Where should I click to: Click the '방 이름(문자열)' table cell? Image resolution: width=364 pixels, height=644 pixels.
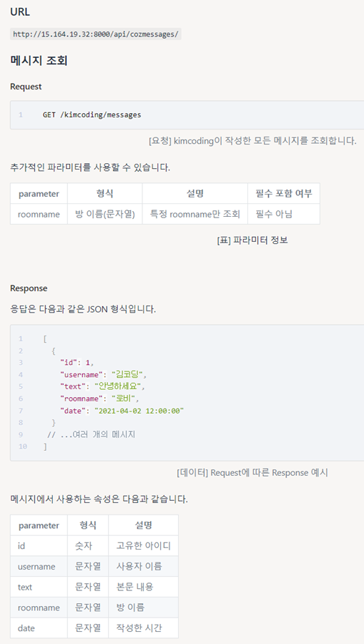pos(104,214)
